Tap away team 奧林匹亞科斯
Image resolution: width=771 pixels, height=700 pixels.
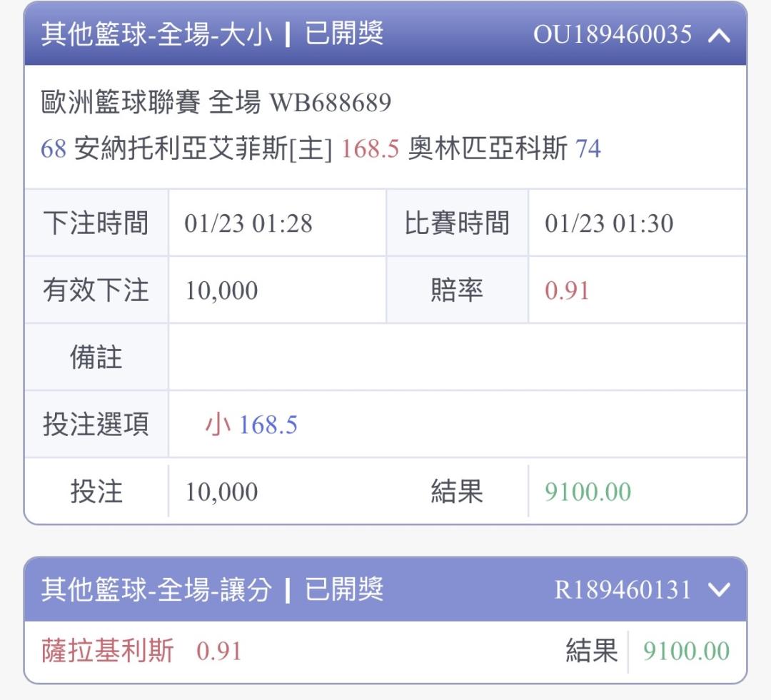[x=488, y=149]
